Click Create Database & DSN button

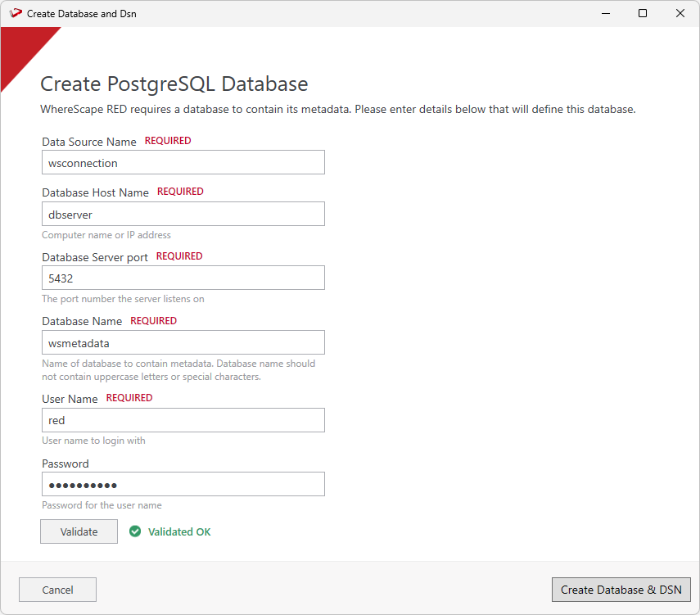tap(621, 590)
